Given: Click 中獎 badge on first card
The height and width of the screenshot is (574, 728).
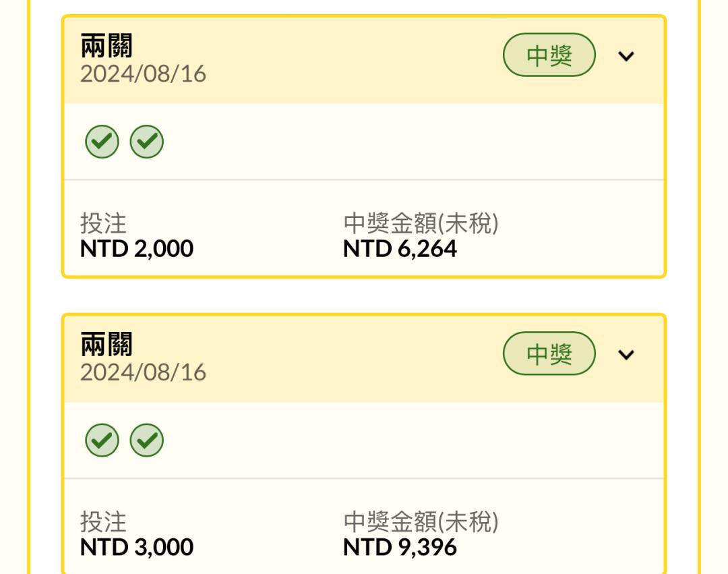Looking at the screenshot, I should point(549,55).
